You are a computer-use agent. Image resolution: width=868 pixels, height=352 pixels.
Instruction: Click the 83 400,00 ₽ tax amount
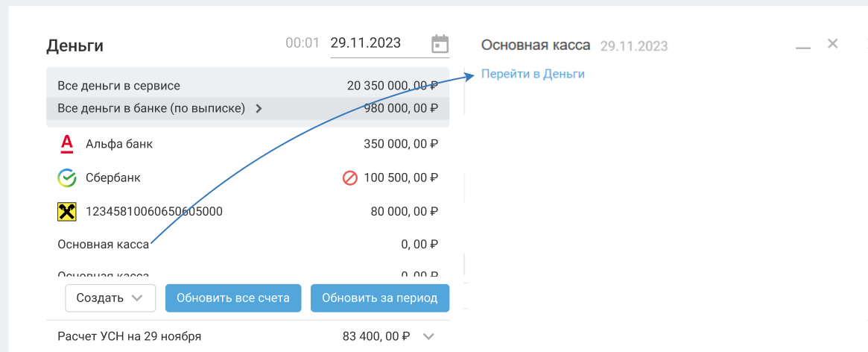(376, 336)
